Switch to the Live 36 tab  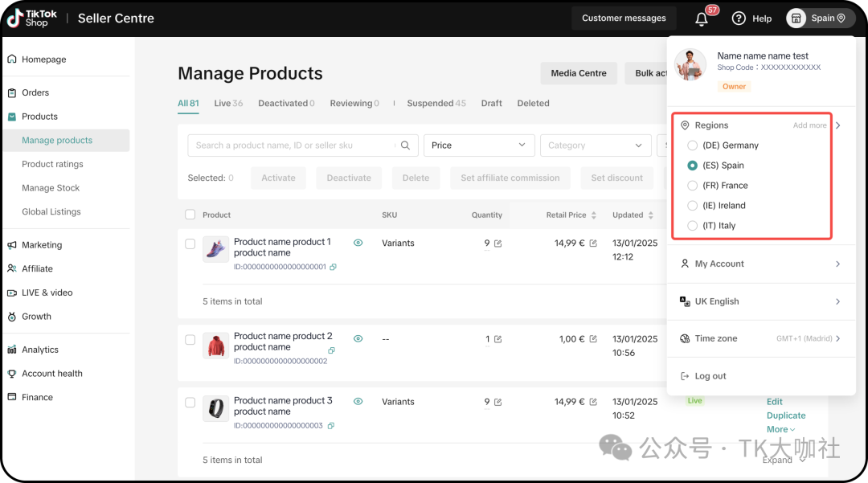tap(228, 104)
